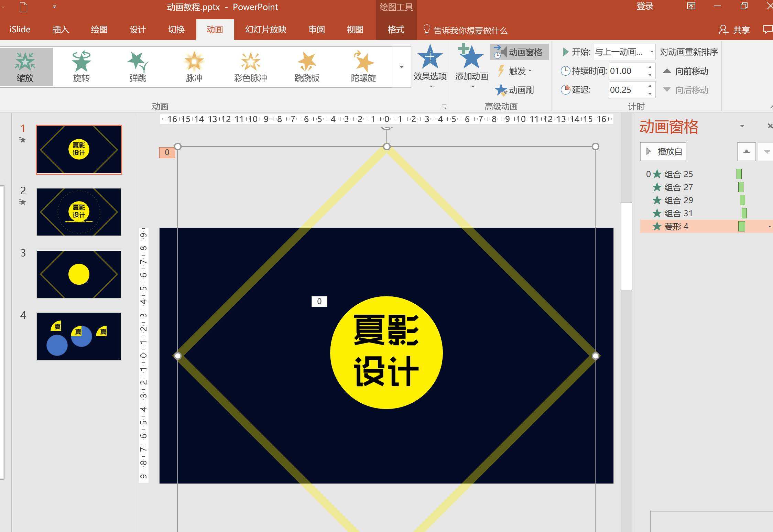Image resolution: width=773 pixels, height=532 pixels.
Task: Toggle the 动画窗格 animation pane button
Action: point(519,52)
